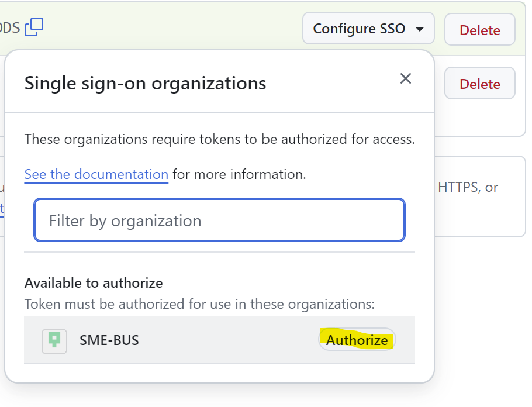
Task: Open the Configure SSO menu button
Action: (368, 29)
